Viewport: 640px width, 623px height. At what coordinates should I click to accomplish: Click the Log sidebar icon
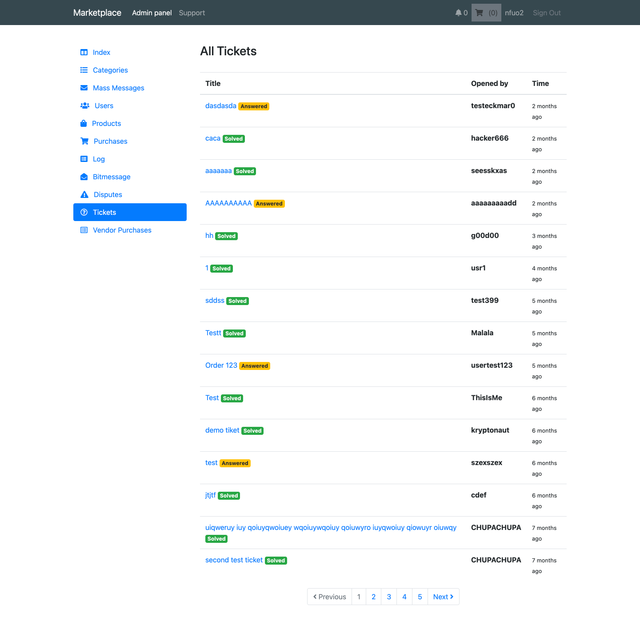coord(84,159)
